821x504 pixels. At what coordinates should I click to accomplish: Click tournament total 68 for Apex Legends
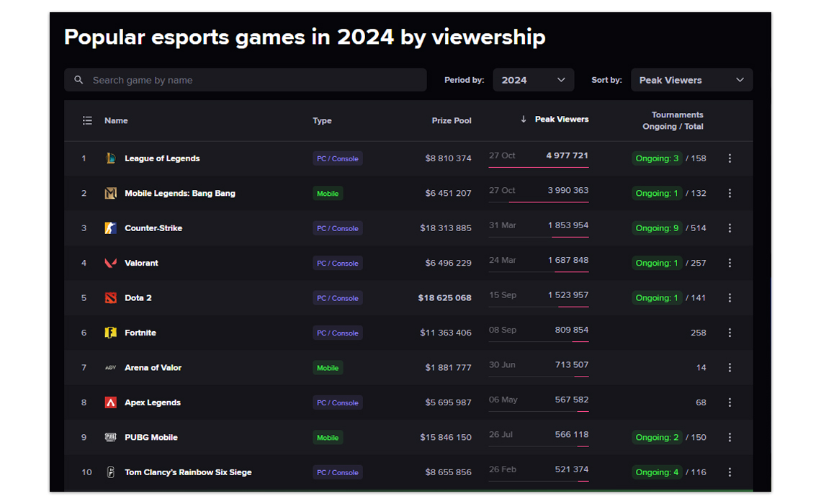[701, 402]
